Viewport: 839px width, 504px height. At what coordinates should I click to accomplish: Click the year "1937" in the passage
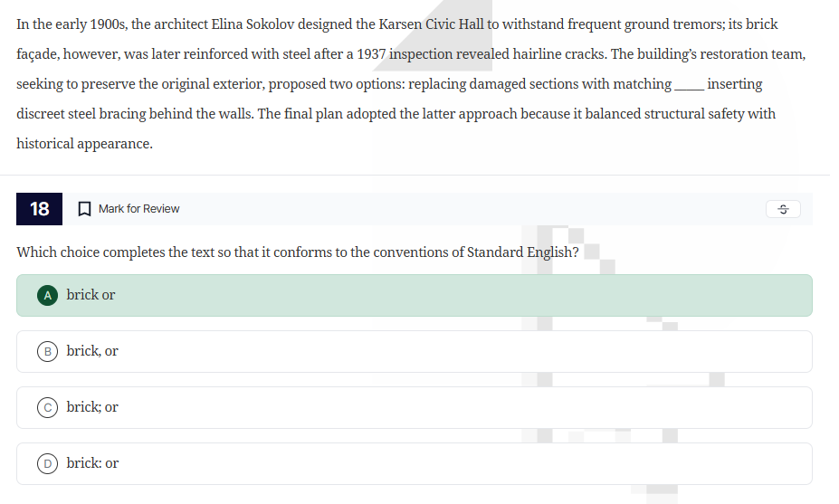click(372, 54)
